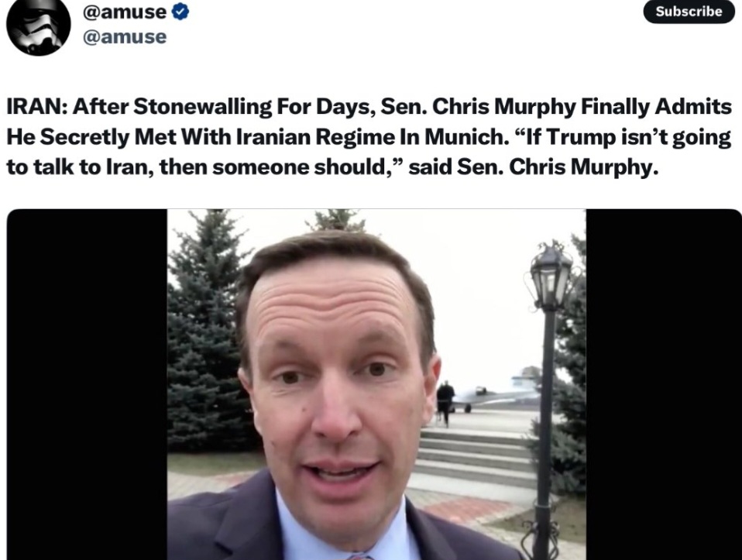Open the bold @amuse display name
Viewport: 742px width, 560px height.
[x=125, y=12]
